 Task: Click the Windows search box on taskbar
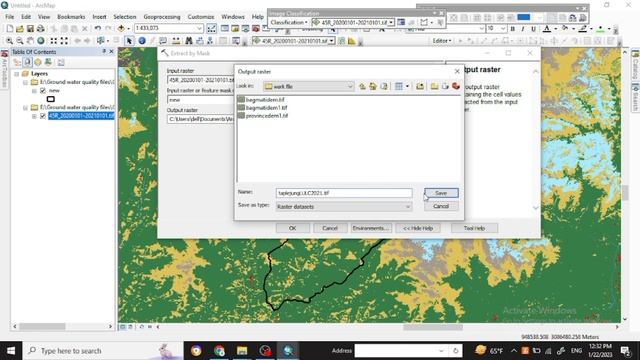[103, 351]
